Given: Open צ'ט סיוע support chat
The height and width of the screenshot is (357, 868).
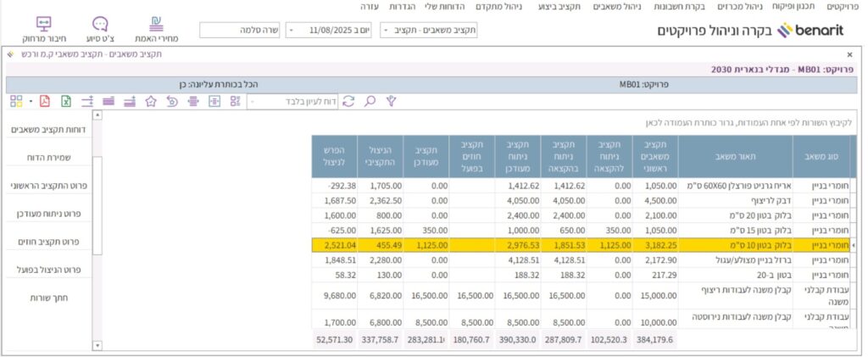Looking at the screenshot, I should tap(99, 29).
